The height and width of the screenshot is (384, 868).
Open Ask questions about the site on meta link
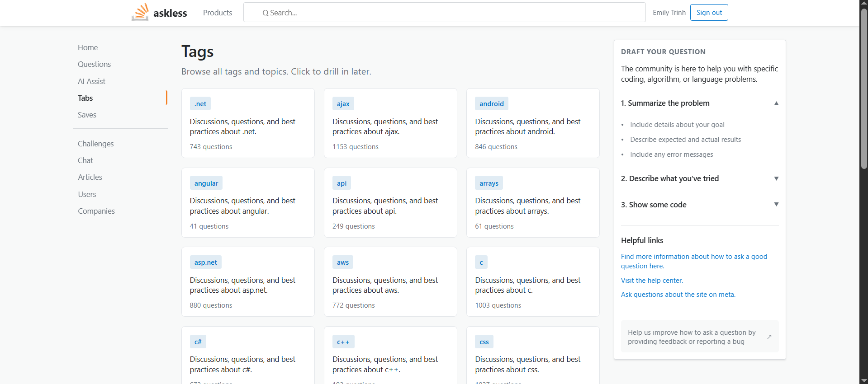tap(678, 295)
